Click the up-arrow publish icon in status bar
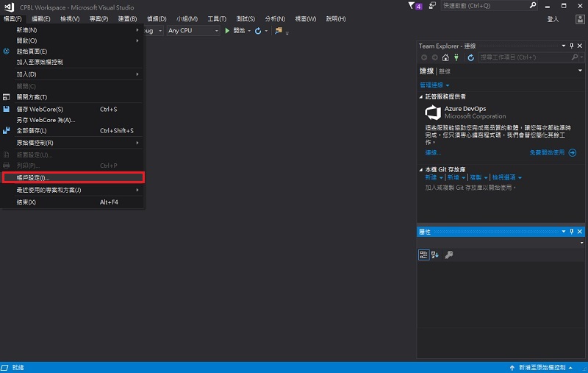Image resolution: width=588 pixels, height=373 pixels. [x=512, y=368]
